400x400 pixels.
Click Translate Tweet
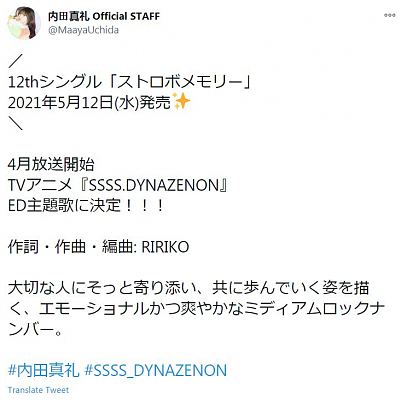click(38, 390)
